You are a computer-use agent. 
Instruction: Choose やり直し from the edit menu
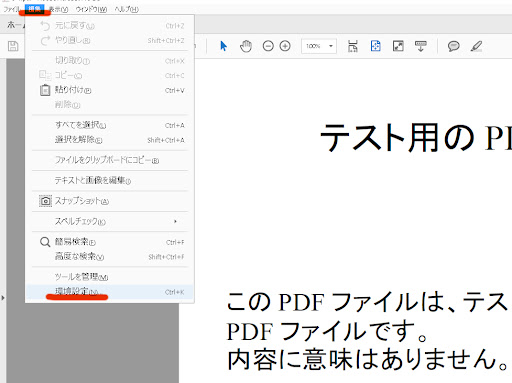click(110, 40)
